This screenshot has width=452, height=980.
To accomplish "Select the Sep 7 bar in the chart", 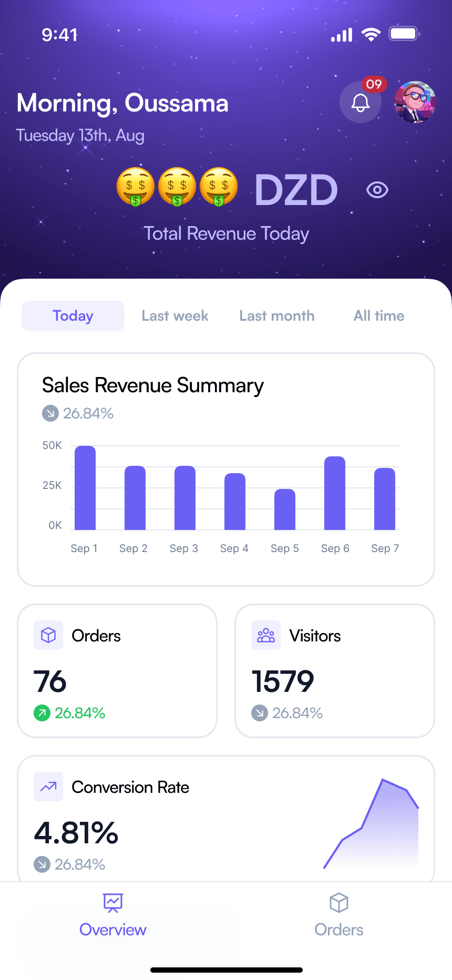I will tap(385, 499).
